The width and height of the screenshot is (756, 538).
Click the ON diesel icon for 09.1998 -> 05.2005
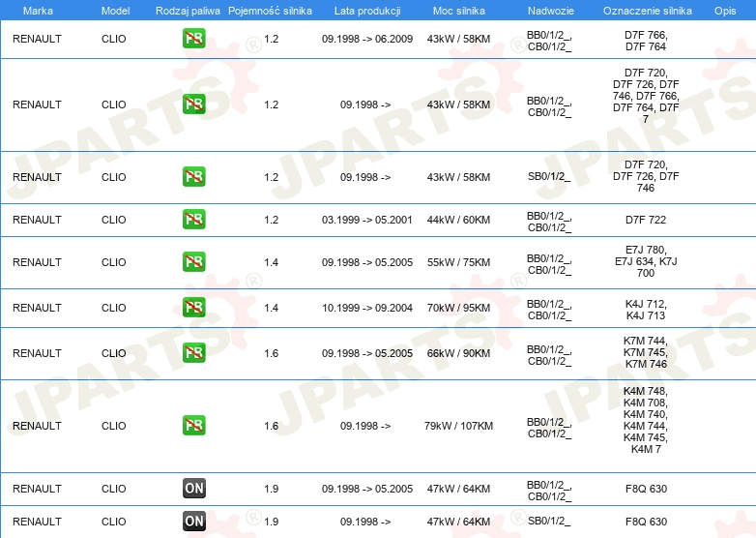194,489
